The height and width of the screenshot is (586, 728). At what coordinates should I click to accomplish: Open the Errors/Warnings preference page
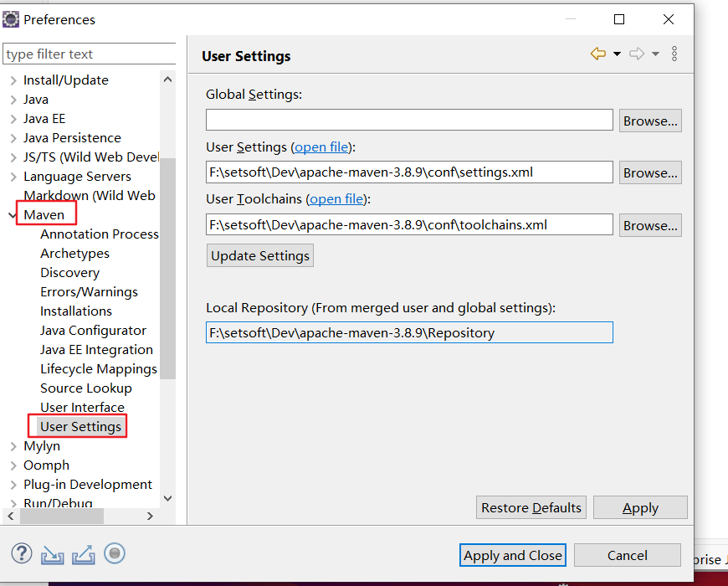89,292
